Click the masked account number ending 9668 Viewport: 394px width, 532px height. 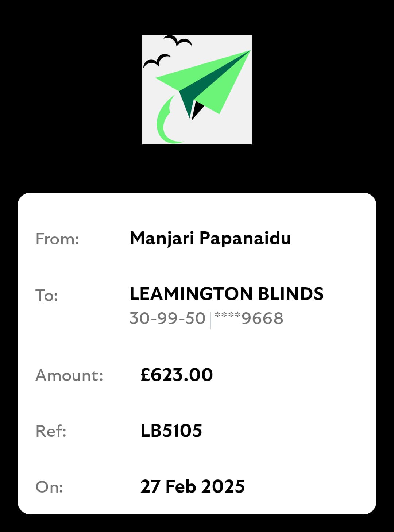tap(249, 318)
